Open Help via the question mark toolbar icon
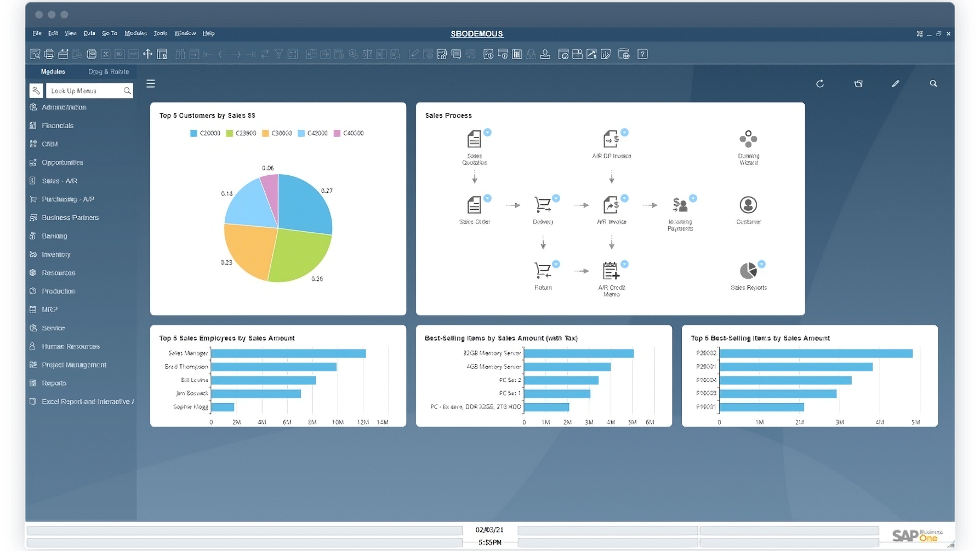 point(642,54)
